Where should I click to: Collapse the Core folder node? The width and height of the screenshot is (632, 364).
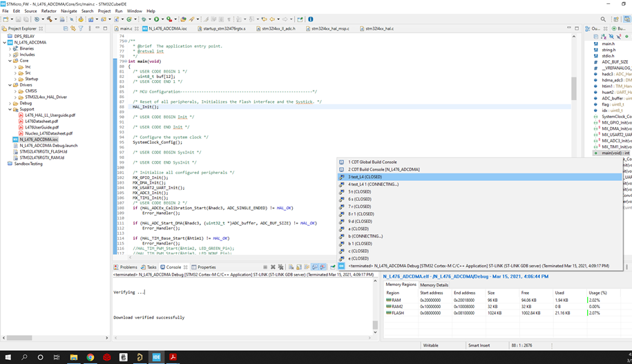10,61
